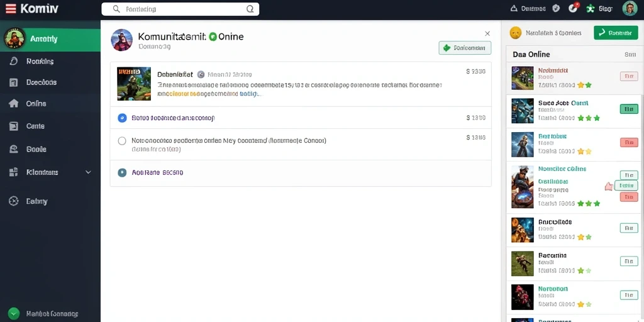Click the red button on the first game row

coord(628,76)
